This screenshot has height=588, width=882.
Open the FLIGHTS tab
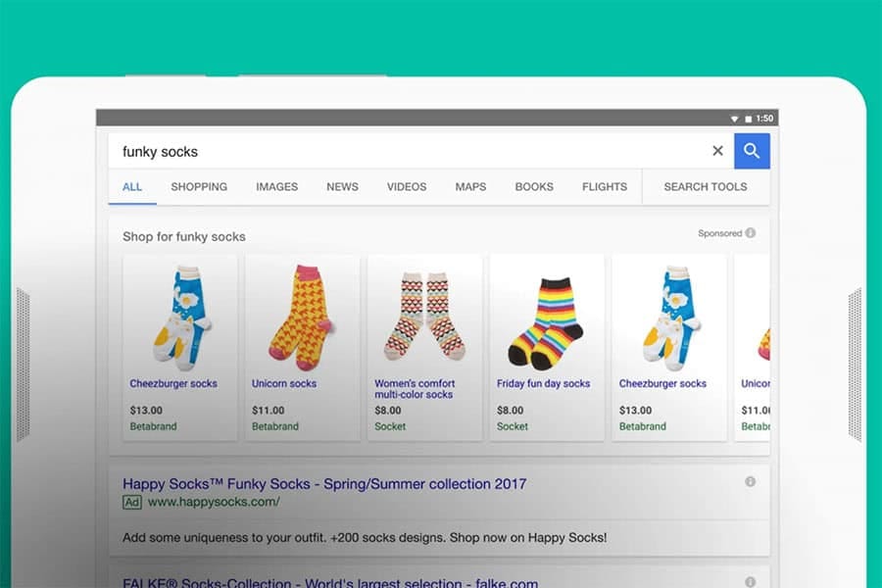pyautogui.click(x=605, y=187)
